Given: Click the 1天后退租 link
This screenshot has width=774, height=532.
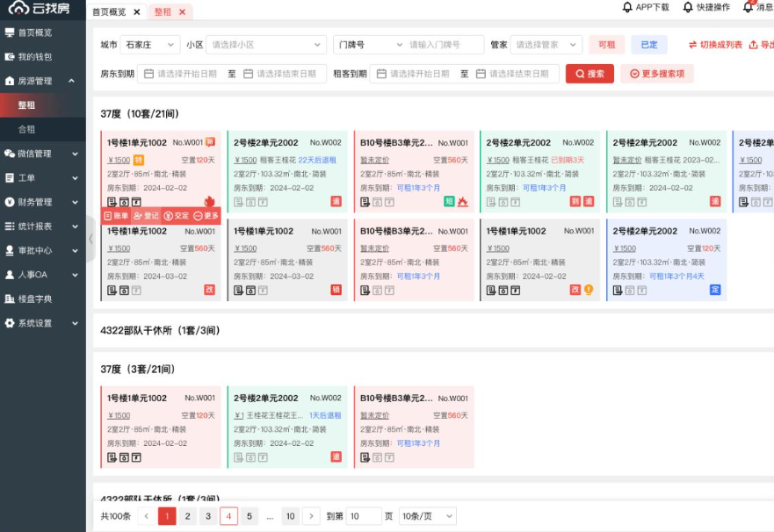Looking at the screenshot, I should [x=325, y=415].
